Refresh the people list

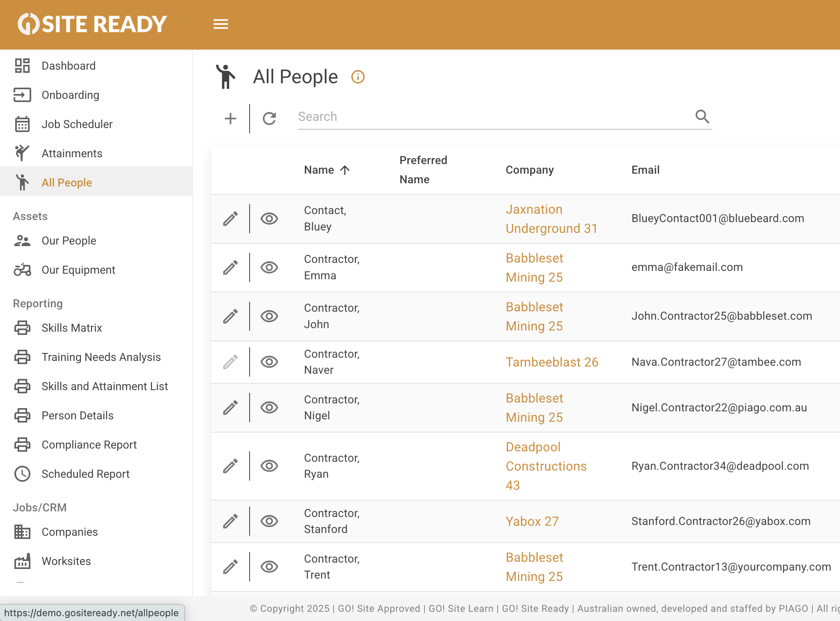[269, 118]
